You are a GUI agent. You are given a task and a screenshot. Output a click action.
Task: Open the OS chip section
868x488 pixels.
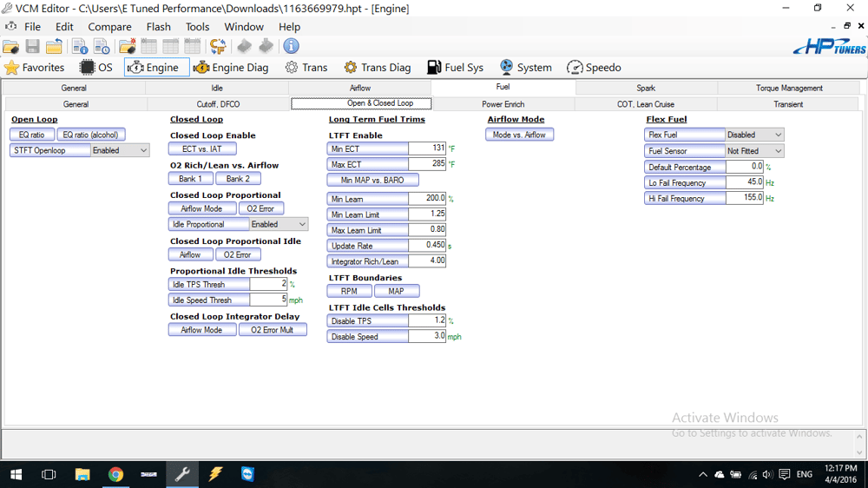click(96, 68)
